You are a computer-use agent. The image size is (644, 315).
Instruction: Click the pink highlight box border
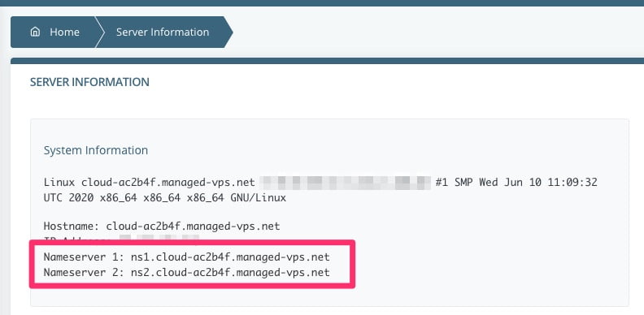pyautogui.click(x=192, y=243)
